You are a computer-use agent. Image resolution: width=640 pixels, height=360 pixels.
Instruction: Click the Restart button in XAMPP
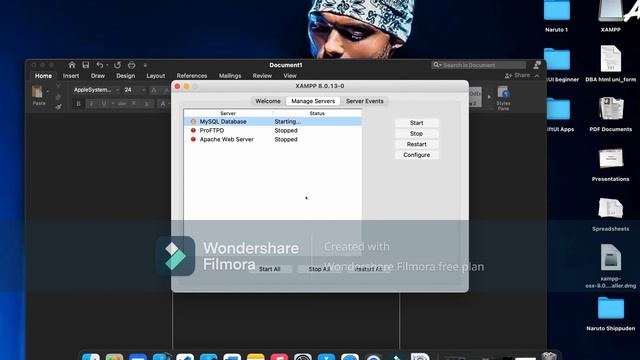click(x=416, y=144)
